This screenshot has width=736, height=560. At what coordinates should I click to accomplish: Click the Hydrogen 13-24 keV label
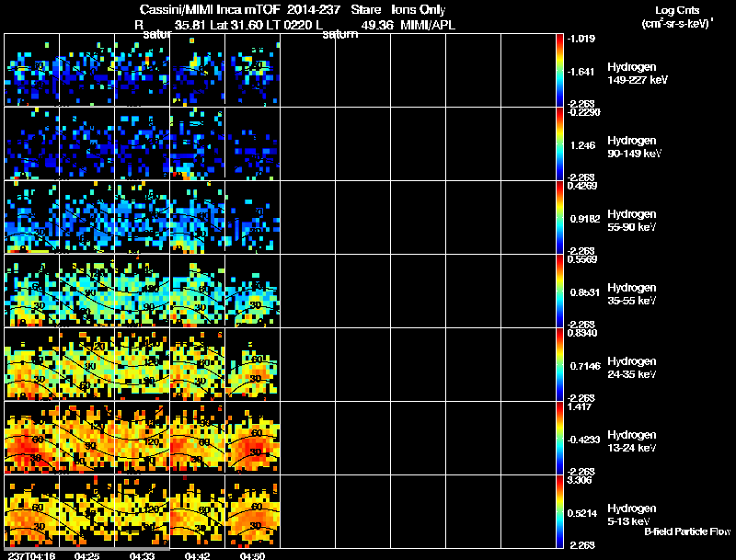pos(631,440)
